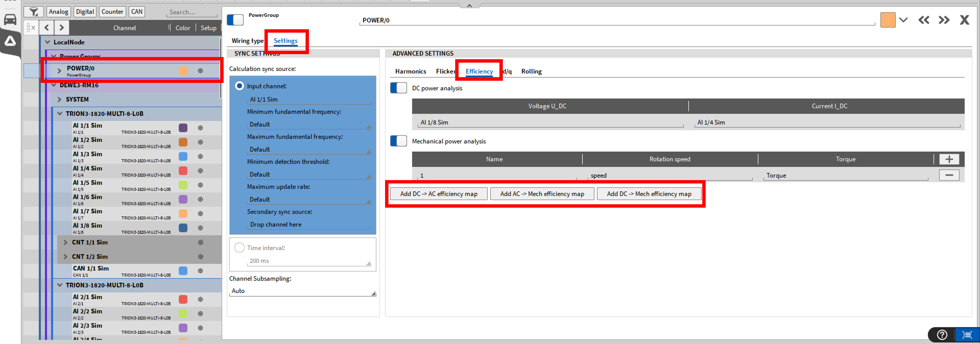The image size is (980, 344).
Task: Expand the POWER/0 power group row
Action: point(59,70)
